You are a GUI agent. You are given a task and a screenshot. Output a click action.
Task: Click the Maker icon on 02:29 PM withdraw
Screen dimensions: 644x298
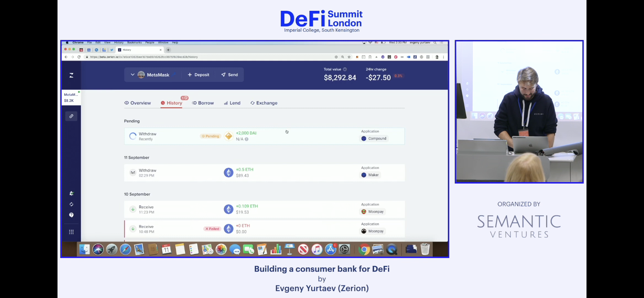click(x=133, y=172)
